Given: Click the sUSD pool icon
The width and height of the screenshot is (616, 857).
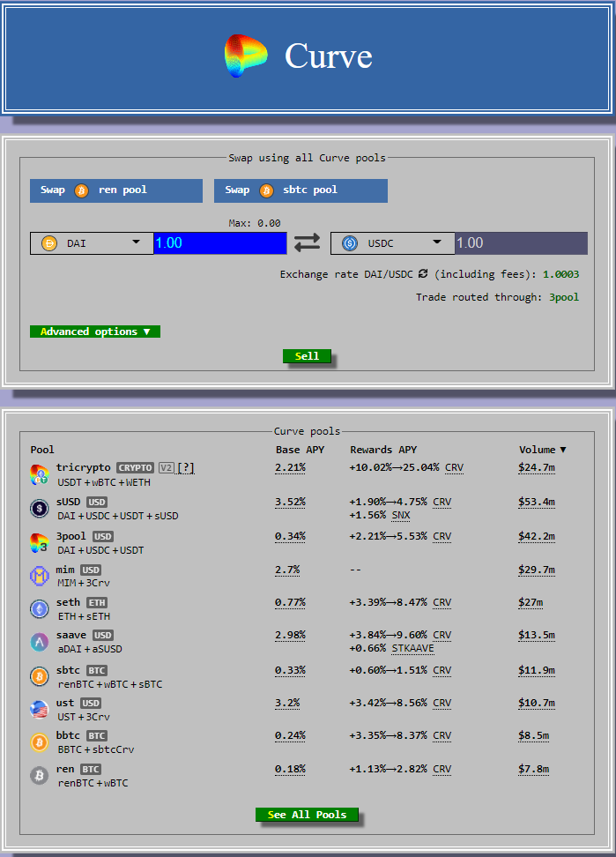Looking at the screenshot, I should 40,509.
